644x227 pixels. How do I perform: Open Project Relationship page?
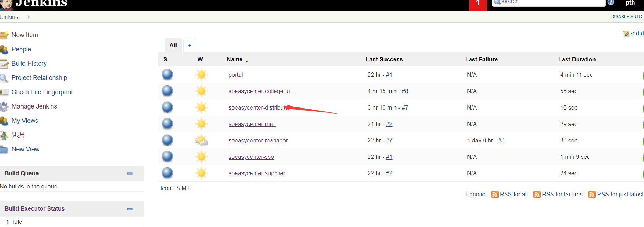39,78
